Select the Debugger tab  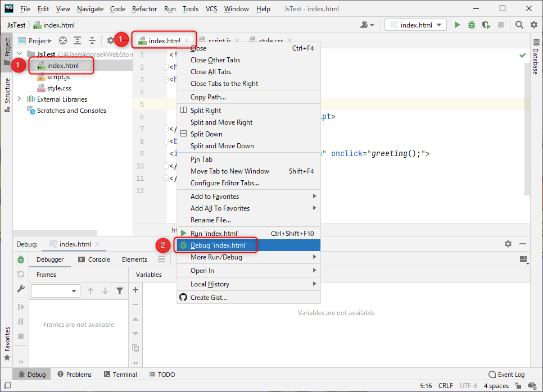(x=50, y=259)
